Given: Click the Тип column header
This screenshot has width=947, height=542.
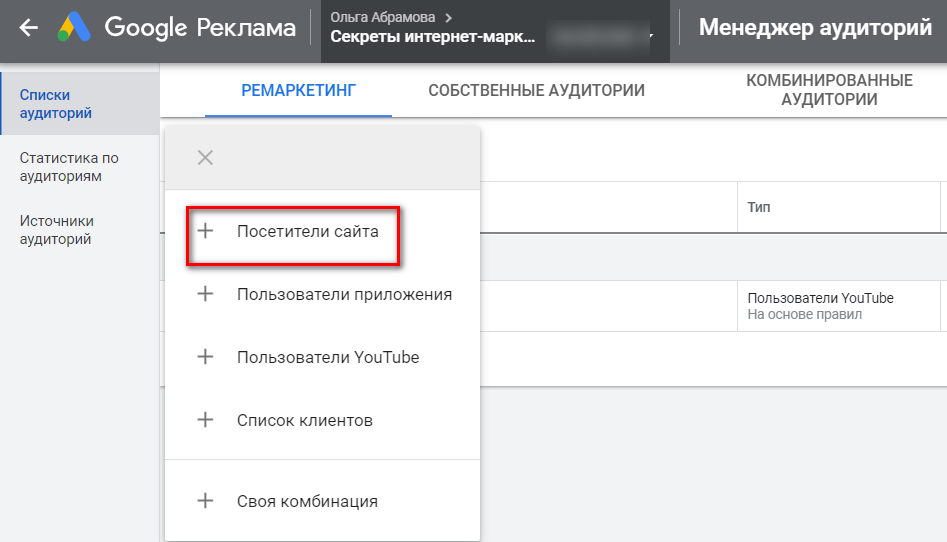Looking at the screenshot, I should click(x=759, y=208).
